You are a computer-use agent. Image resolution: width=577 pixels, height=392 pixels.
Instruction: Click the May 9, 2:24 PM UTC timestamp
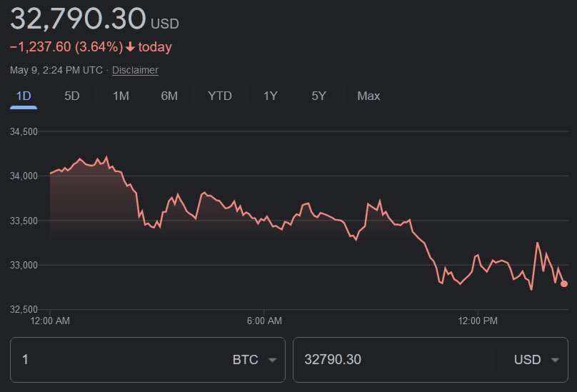click(56, 70)
